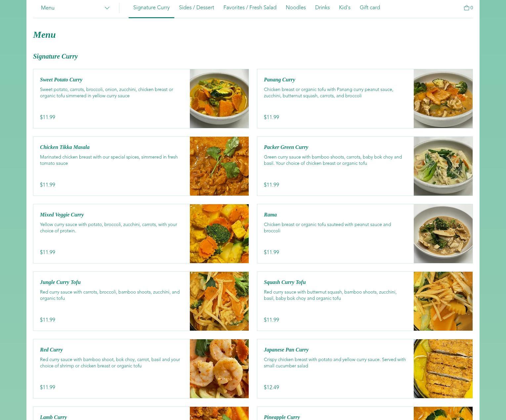Screen dimensions: 506x420
Task: Select the Noodles tab
Action: click(x=296, y=8)
